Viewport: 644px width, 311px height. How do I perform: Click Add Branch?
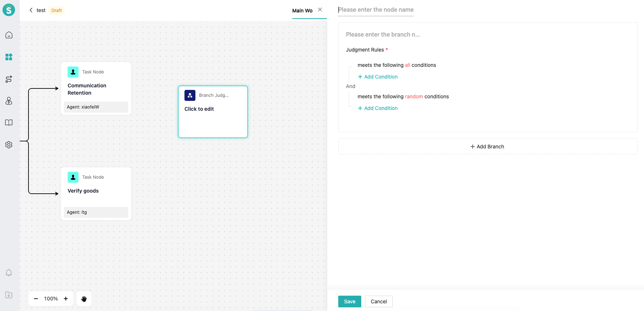pyautogui.click(x=488, y=147)
